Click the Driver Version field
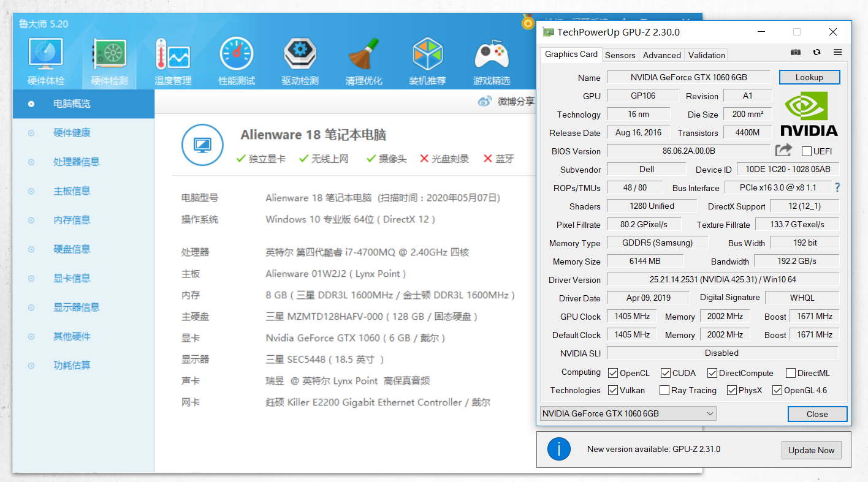The height and width of the screenshot is (482, 868). coord(723,279)
